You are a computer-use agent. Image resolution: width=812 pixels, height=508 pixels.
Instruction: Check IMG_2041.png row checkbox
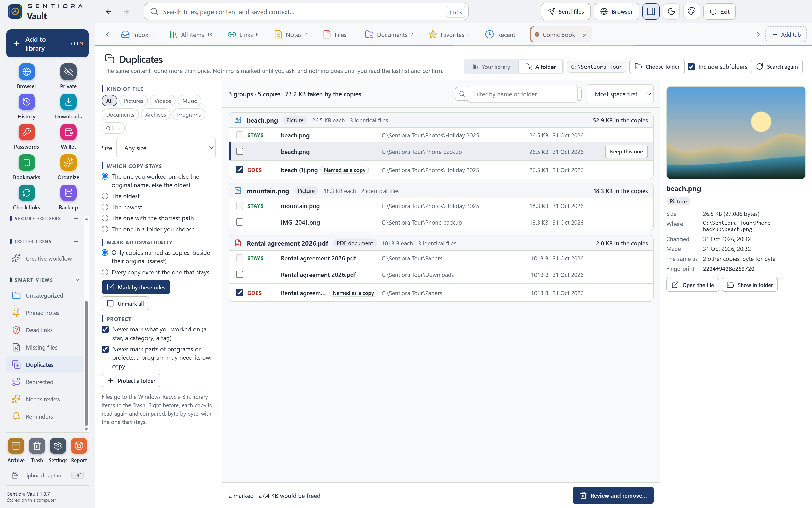[x=239, y=223]
